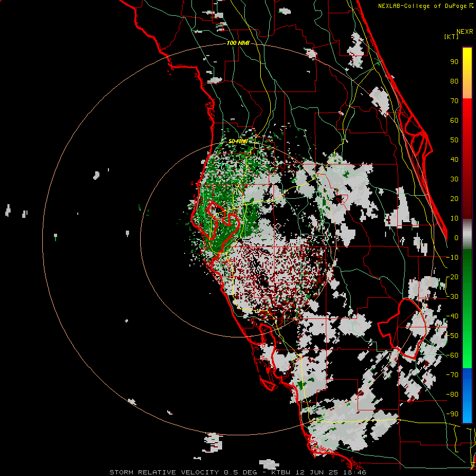This screenshot has width=476, height=476.
Task: Click the KTBW station identifier in caption
Action: (x=281, y=472)
